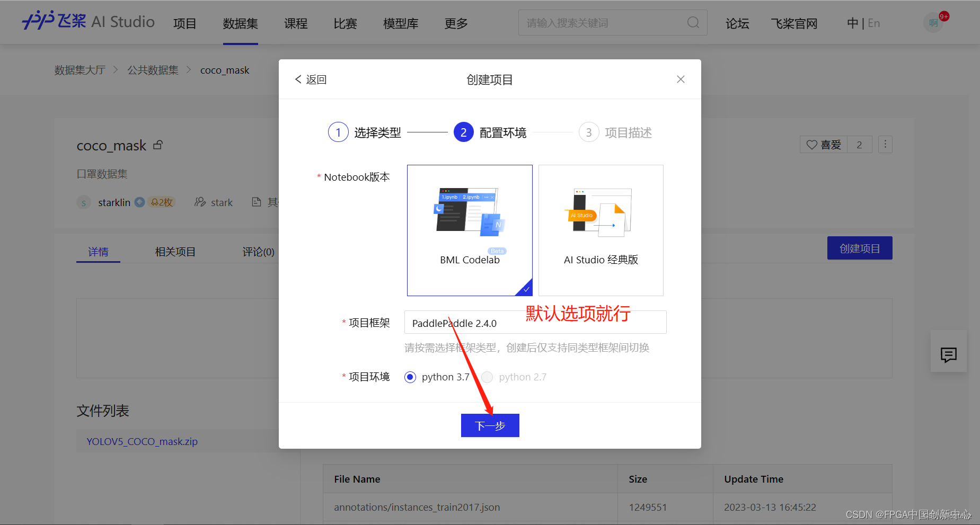Click the heart 喜爱 favorite button
Screen dimensions: 980x525
[824, 145]
